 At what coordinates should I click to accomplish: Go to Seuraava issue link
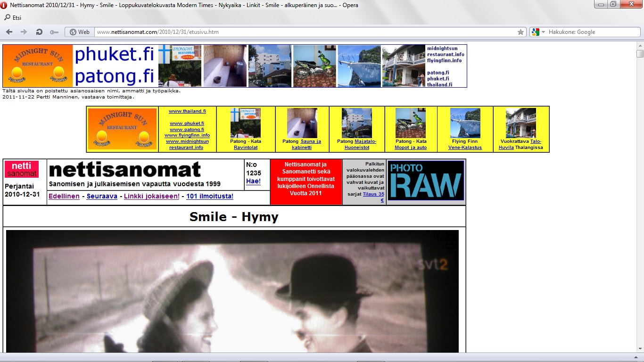pos(102,197)
